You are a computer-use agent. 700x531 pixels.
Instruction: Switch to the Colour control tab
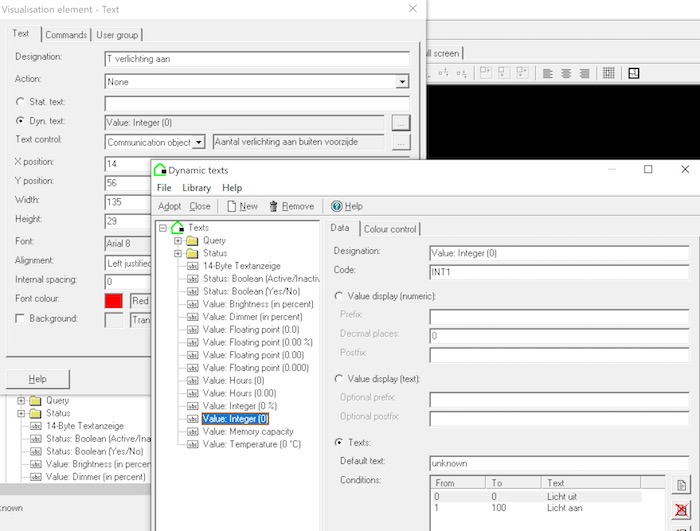click(x=390, y=229)
